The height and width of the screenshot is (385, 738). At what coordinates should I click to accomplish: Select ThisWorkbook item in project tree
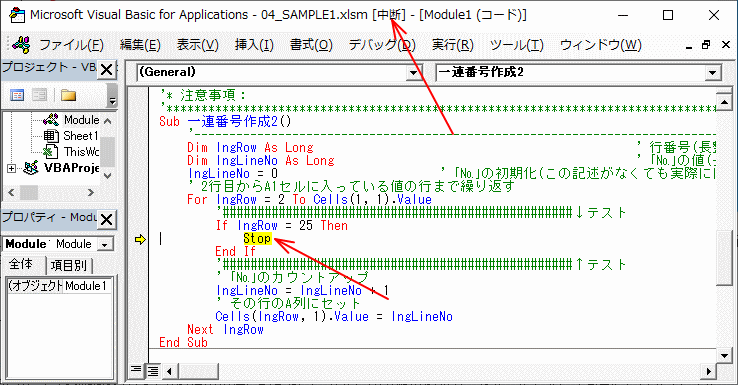(81, 152)
